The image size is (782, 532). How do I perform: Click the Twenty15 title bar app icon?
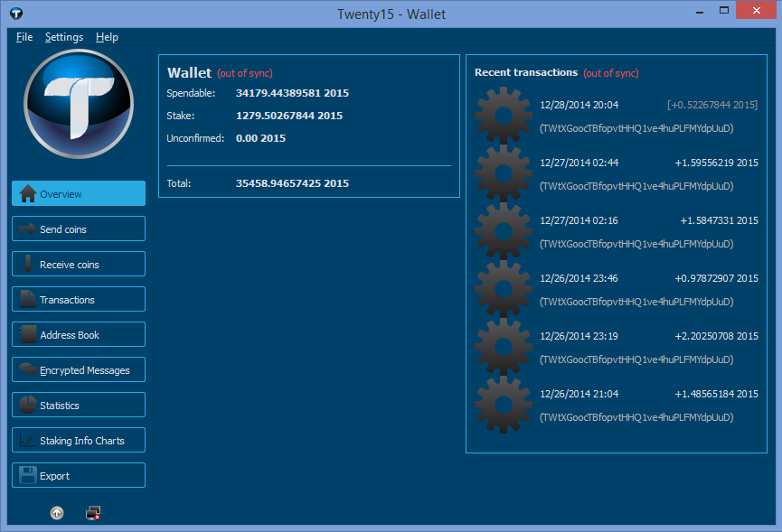[x=16, y=14]
